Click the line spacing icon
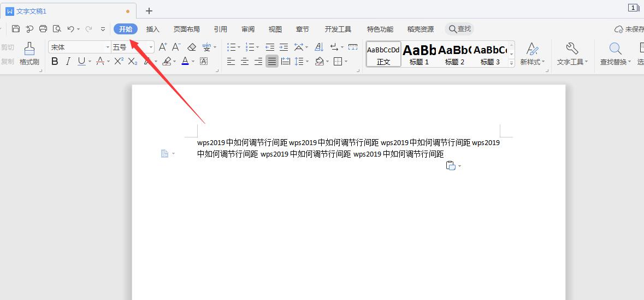This screenshot has height=300, width=644. point(299,62)
